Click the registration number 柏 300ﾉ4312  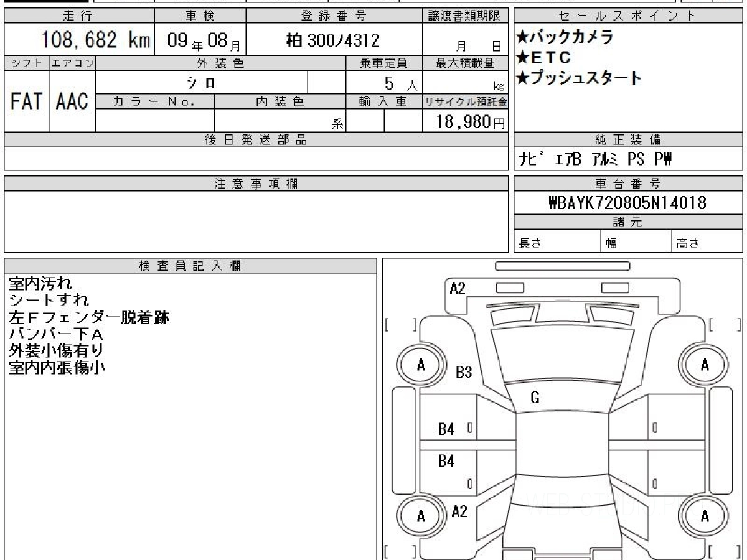pos(332,40)
